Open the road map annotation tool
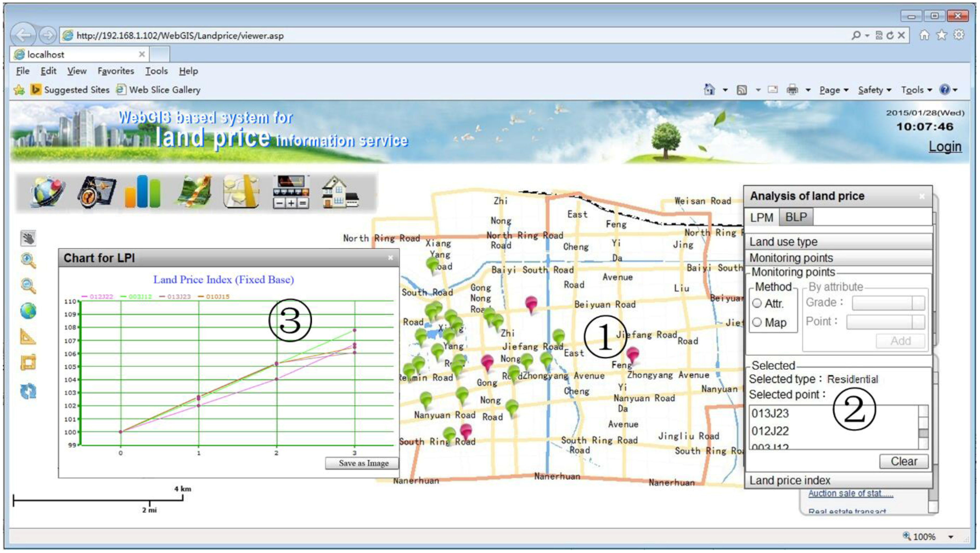980x553 pixels. 241,191
